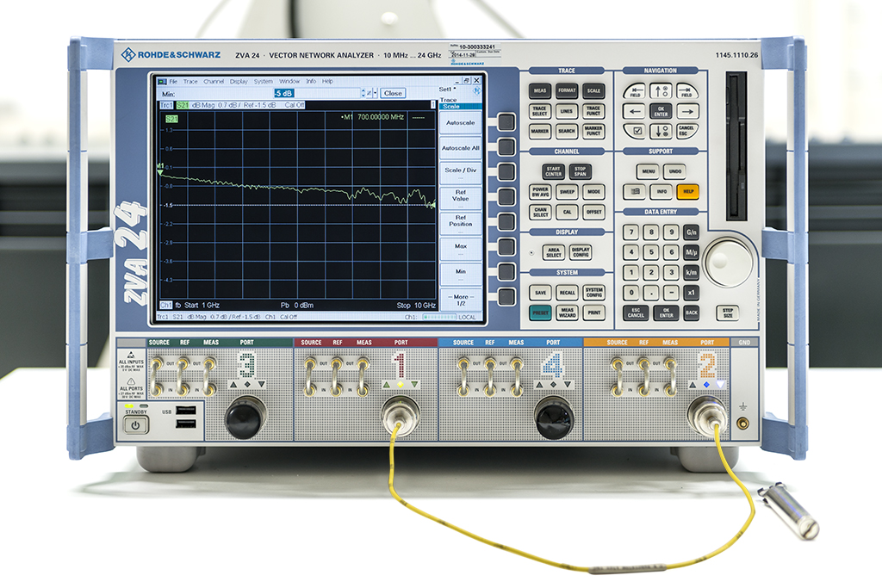Push the CAL hardware key

(567, 212)
